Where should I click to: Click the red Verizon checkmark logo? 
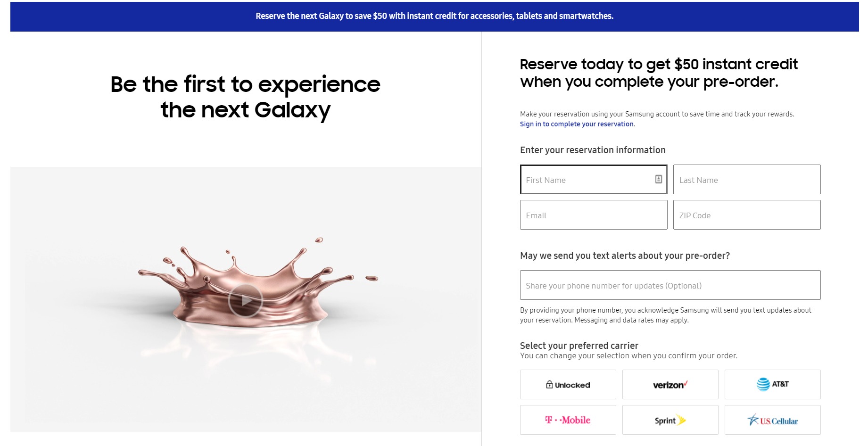[685, 383]
